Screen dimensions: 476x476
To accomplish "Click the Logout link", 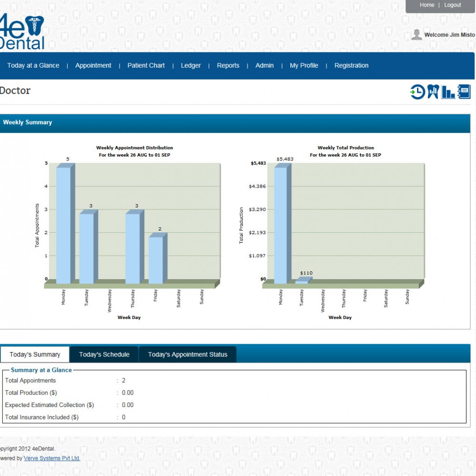I will [x=452, y=5].
